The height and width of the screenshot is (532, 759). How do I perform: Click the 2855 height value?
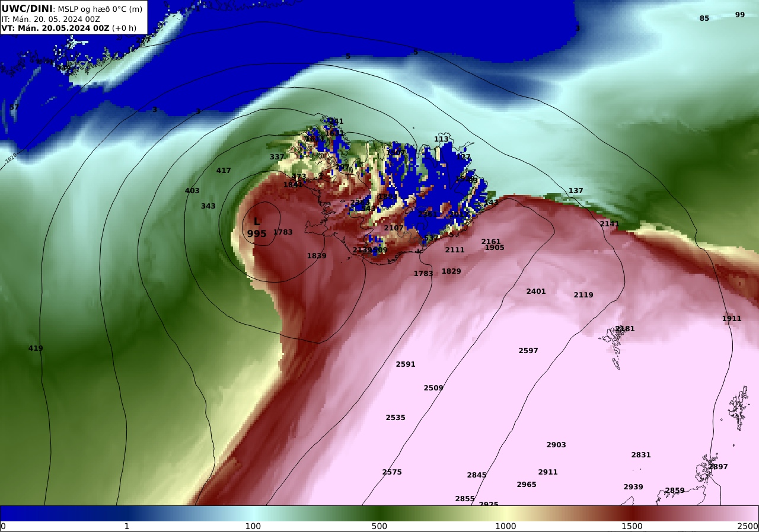[x=465, y=499]
